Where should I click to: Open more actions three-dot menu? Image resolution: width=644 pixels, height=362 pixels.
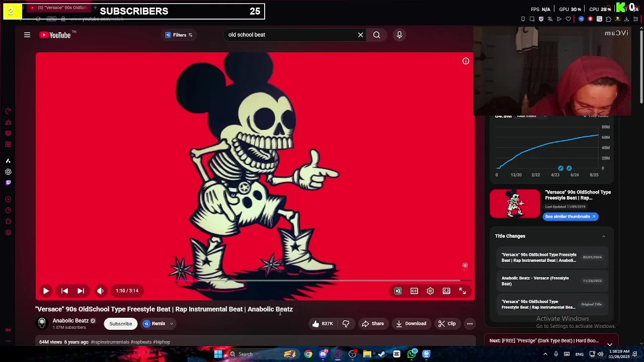470,324
